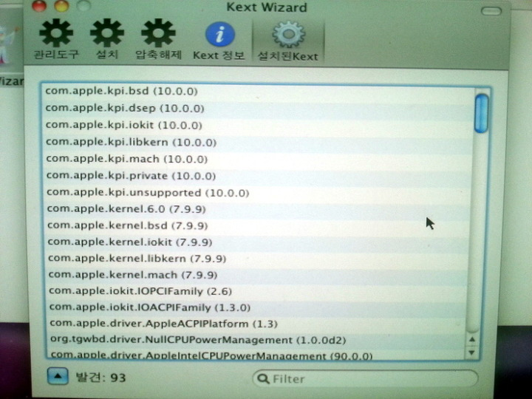The image size is (532, 399).
Task: Click the Filter search field
Action: (x=366, y=378)
